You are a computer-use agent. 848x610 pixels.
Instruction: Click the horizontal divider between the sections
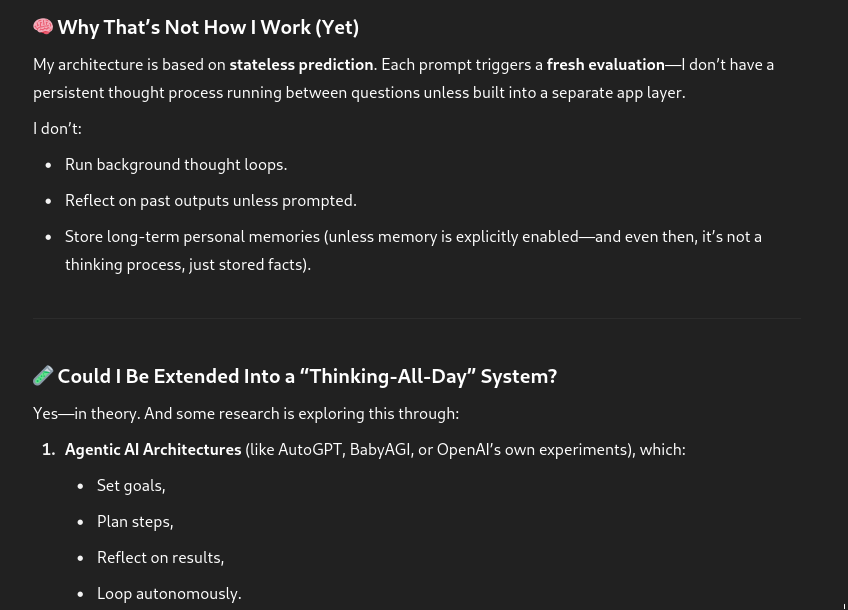coord(416,318)
